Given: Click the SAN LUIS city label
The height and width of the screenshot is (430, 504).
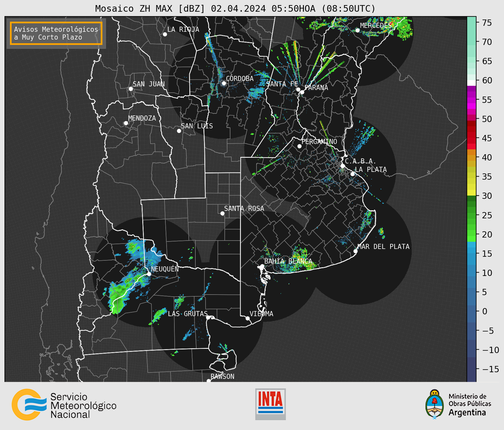Looking at the screenshot, I should coord(197,126).
